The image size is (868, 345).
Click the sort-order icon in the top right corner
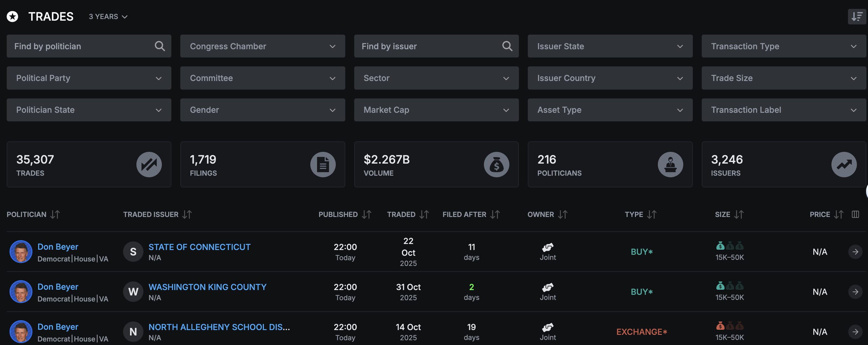pos(856,17)
